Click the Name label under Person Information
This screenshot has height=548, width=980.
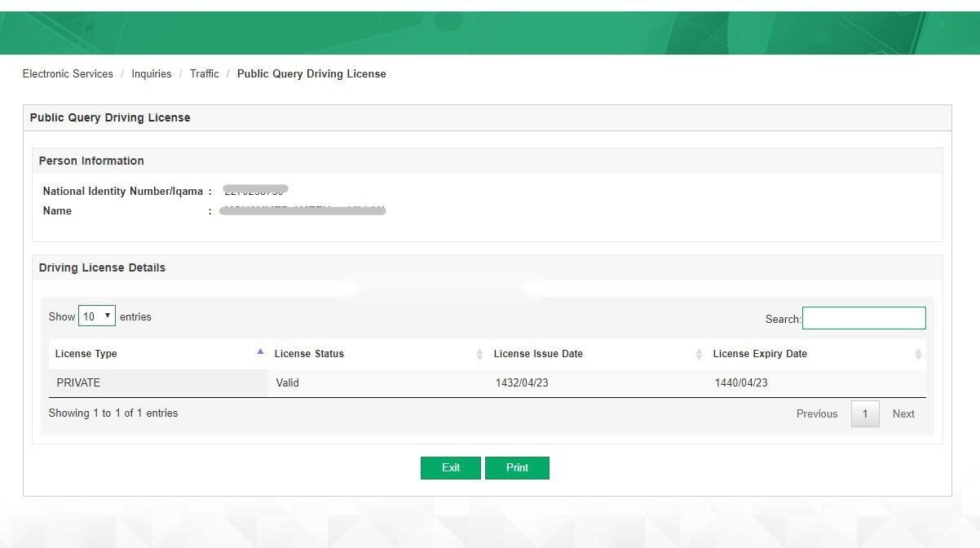(57, 211)
